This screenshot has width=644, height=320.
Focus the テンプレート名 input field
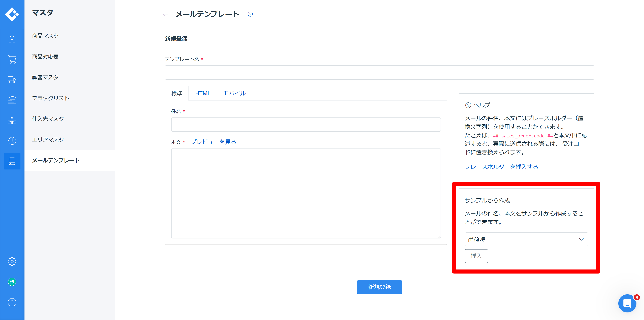coord(379,72)
